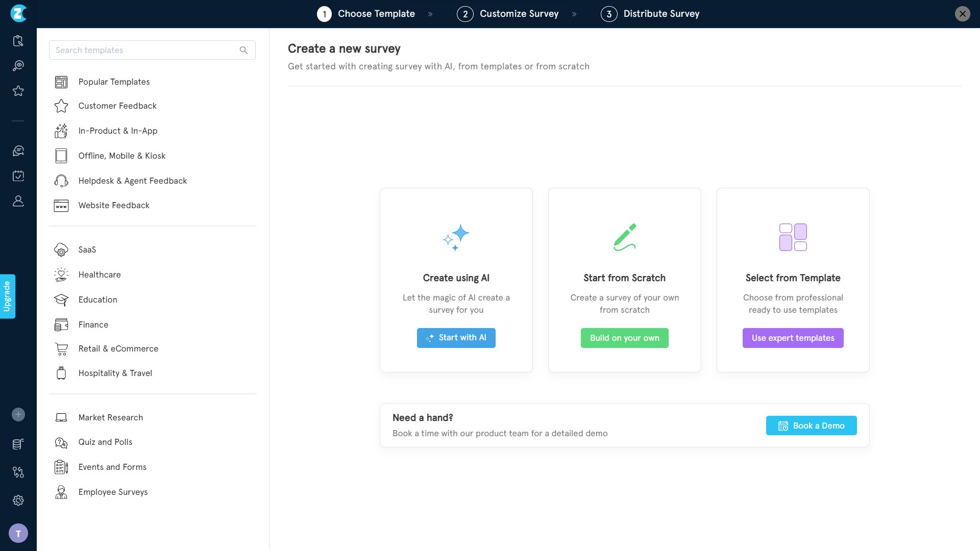The width and height of the screenshot is (980, 551).
Task: Focus the Search templates field
Action: coord(152,50)
